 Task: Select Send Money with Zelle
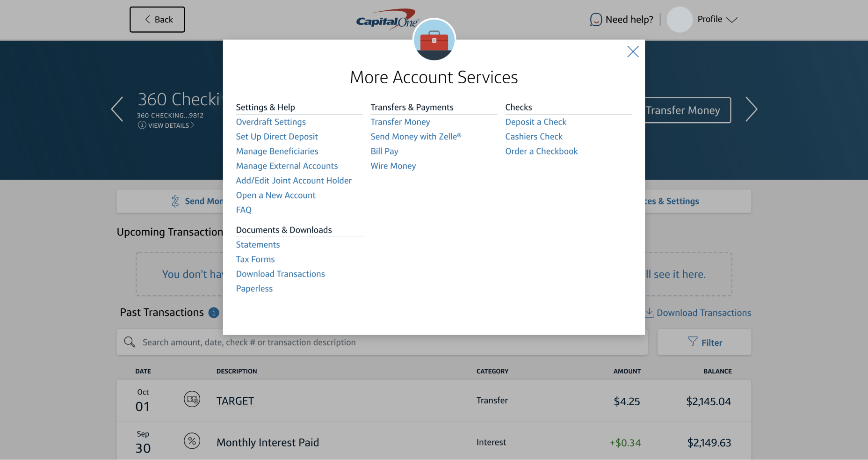[416, 136]
